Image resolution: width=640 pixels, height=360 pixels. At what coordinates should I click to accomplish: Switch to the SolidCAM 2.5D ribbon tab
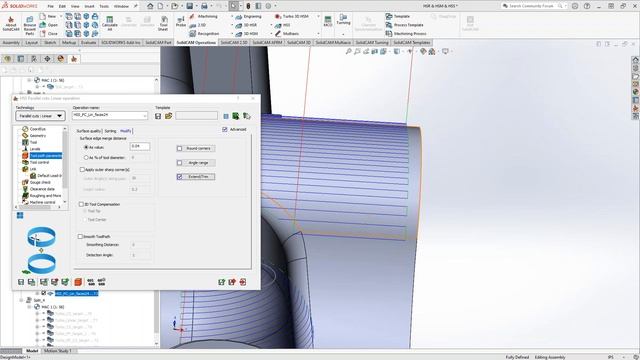click(234, 42)
